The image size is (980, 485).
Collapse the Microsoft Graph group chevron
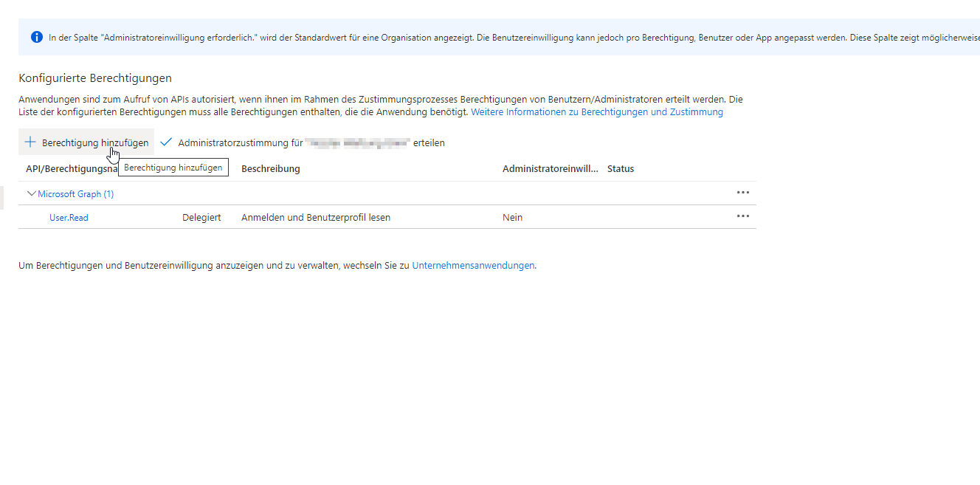point(31,193)
